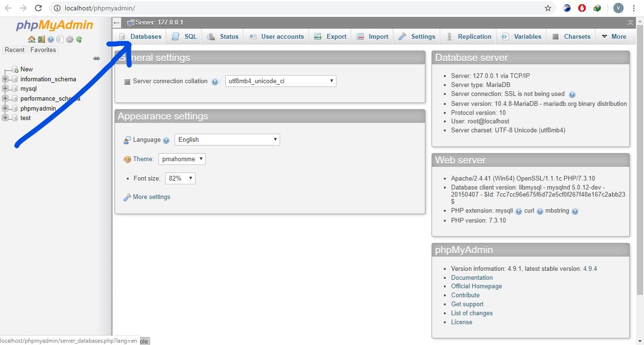Screen dimensions: 644x345
Task: Expand the mysql database node
Action: (x=5, y=88)
